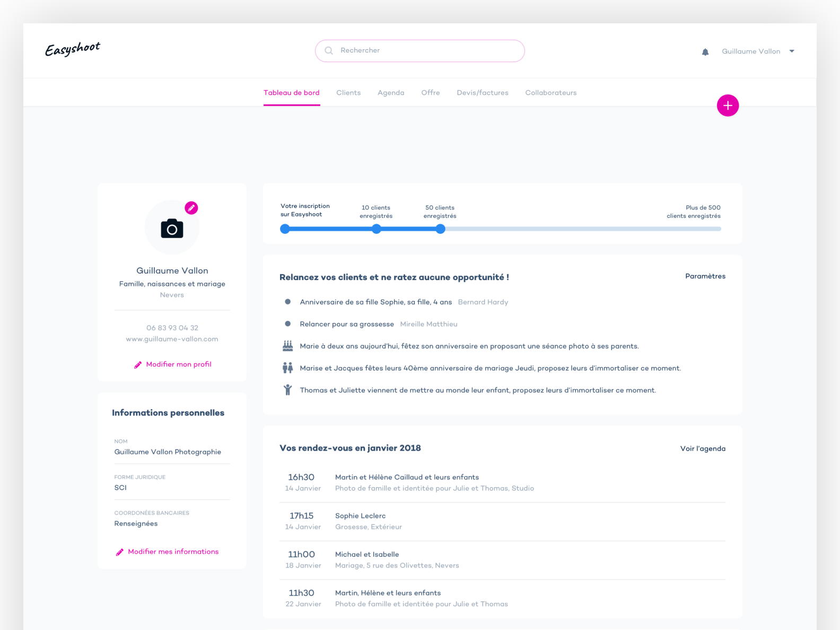This screenshot has height=630, width=840.
Task: Open the 11h00 Michael et Isabelle appointment
Action: tap(502, 560)
